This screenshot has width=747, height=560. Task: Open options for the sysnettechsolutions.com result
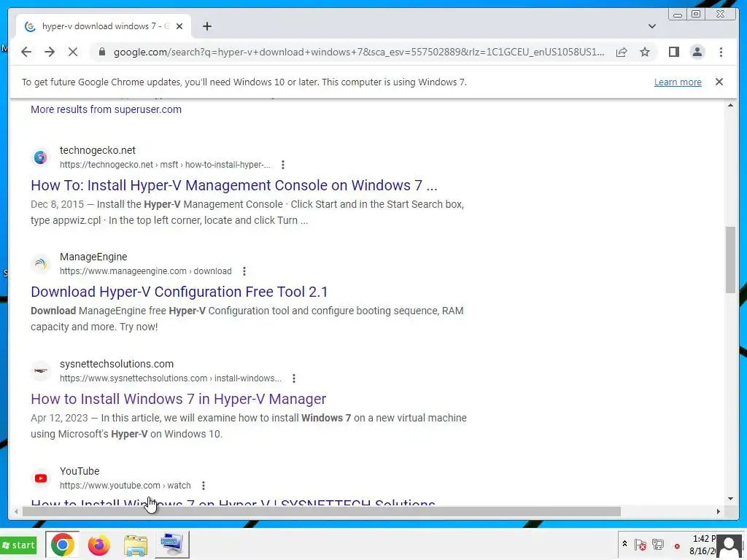coord(294,378)
